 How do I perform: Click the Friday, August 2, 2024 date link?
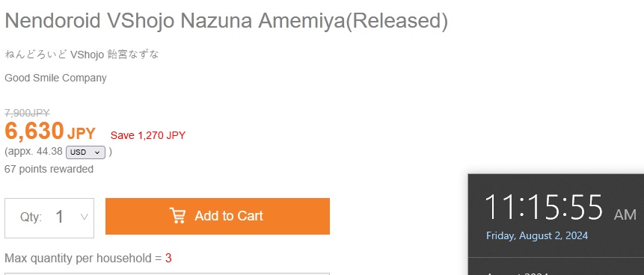pos(537,236)
